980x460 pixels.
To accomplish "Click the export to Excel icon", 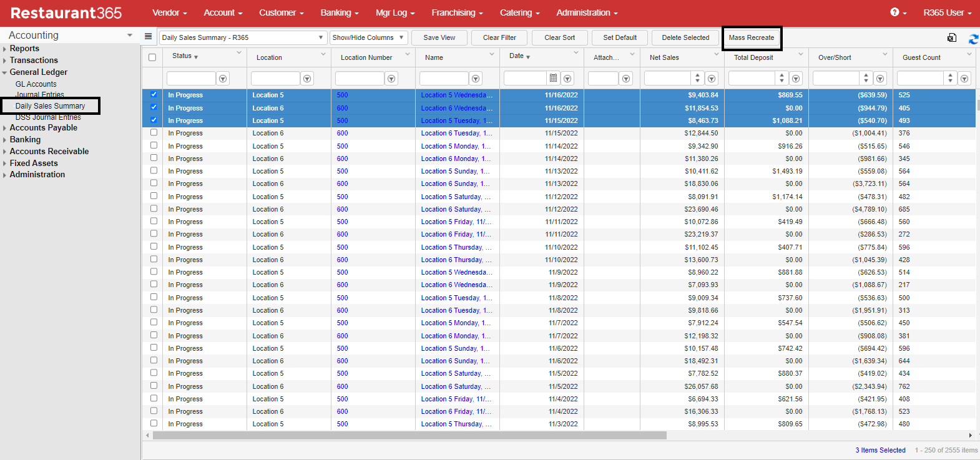I will point(952,38).
